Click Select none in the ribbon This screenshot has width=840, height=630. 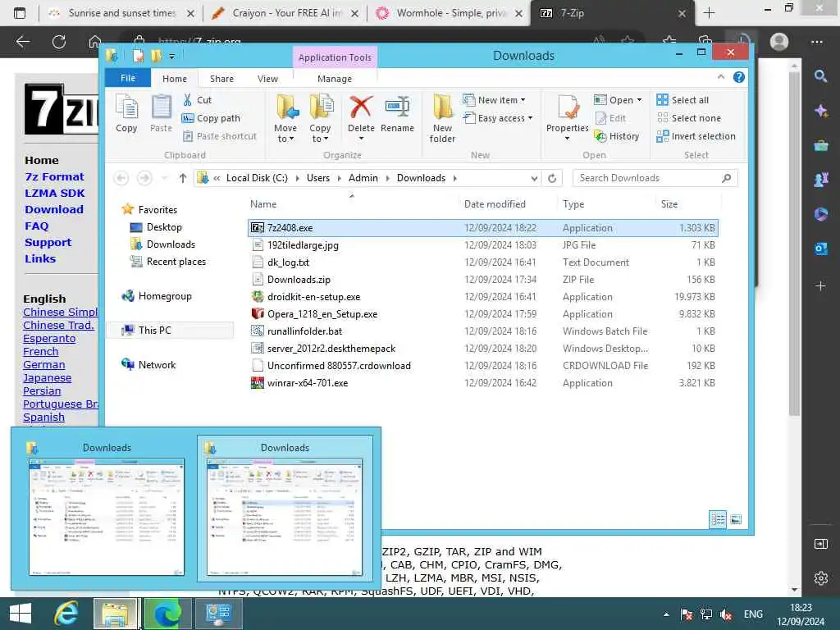(688, 118)
